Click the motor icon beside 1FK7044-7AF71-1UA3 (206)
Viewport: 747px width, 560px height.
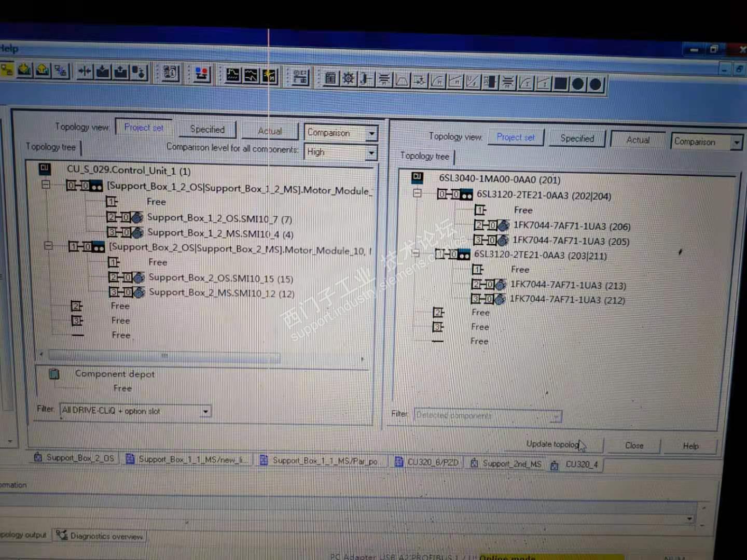(503, 226)
